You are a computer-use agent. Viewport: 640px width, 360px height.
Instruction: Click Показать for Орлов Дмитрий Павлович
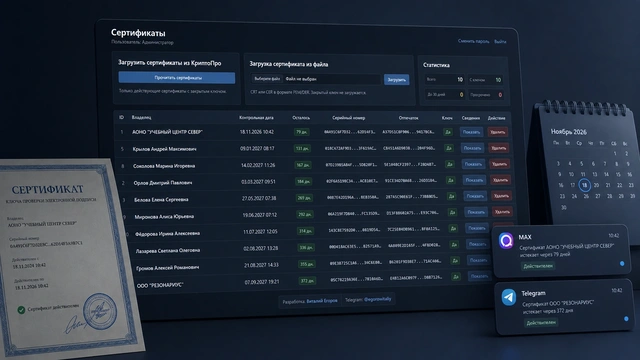coord(474,180)
